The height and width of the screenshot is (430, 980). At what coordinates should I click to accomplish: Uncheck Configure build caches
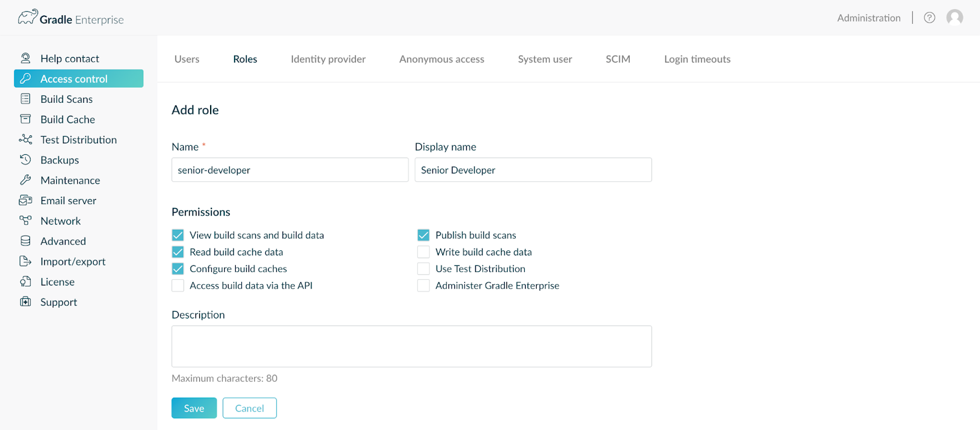(x=178, y=268)
